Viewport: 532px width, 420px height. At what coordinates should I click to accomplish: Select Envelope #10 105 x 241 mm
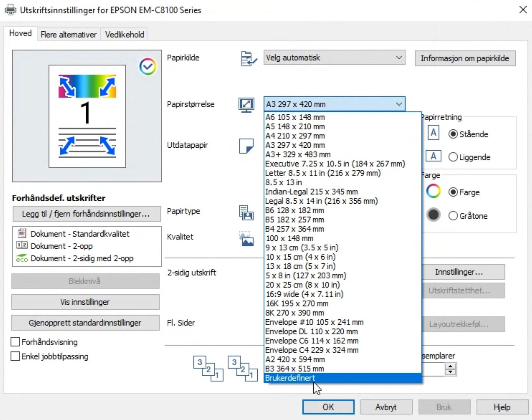tap(343, 322)
